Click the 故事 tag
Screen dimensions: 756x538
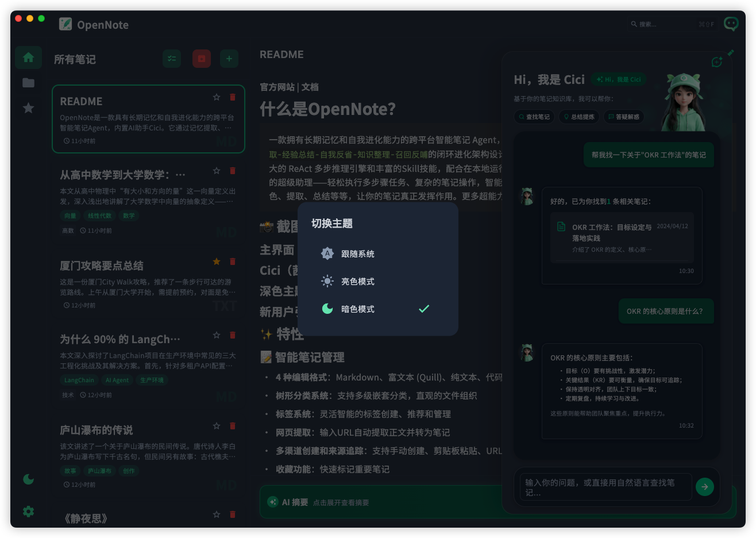pyautogui.click(x=70, y=471)
